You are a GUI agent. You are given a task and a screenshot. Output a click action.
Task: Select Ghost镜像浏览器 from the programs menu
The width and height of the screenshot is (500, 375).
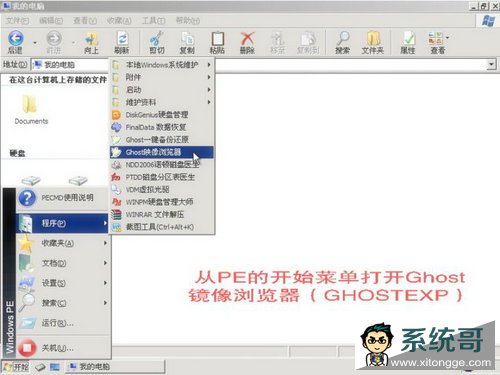point(162,152)
